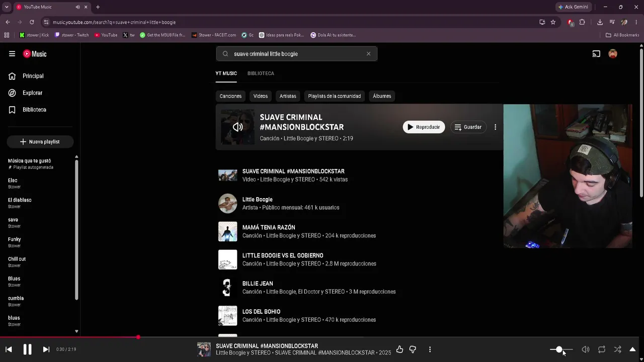
Task: Open a new browser tab
Action: pos(98,7)
